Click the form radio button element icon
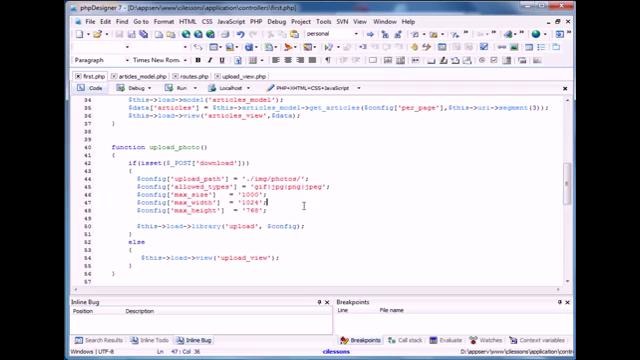 [482, 60]
